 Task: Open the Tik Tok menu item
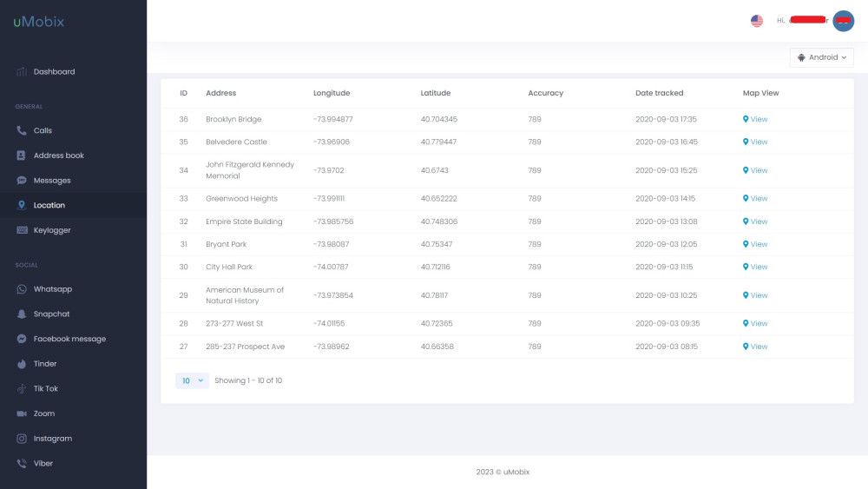(x=46, y=388)
